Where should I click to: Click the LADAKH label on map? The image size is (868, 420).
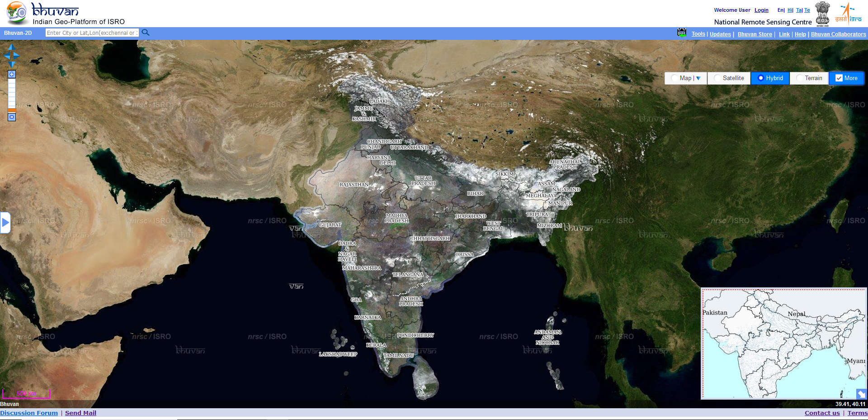point(379,101)
